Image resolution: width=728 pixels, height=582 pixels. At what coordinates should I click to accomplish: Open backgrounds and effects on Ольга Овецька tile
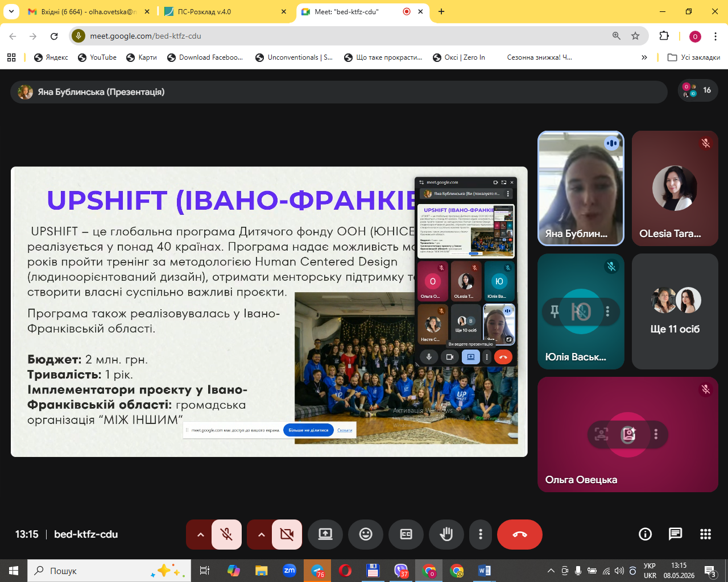(x=628, y=434)
